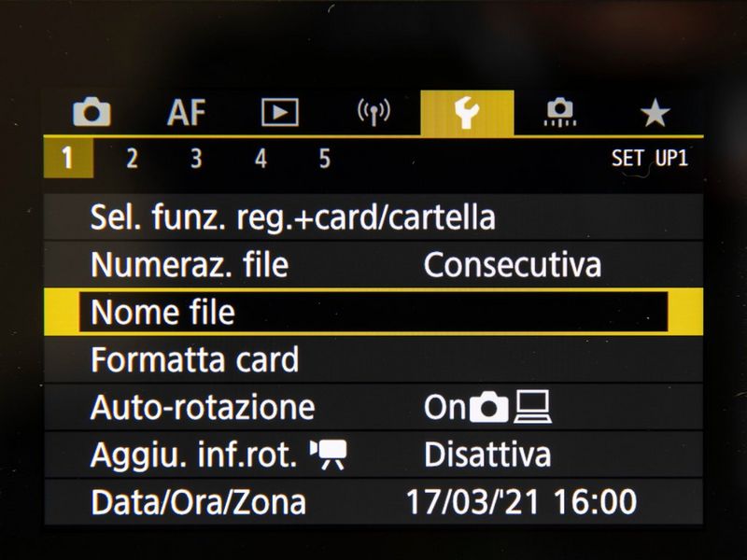Toggle Auto-rotazione On setting
Image resolution: width=747 pixels, height=560 pixels.
tap(487, 408)
